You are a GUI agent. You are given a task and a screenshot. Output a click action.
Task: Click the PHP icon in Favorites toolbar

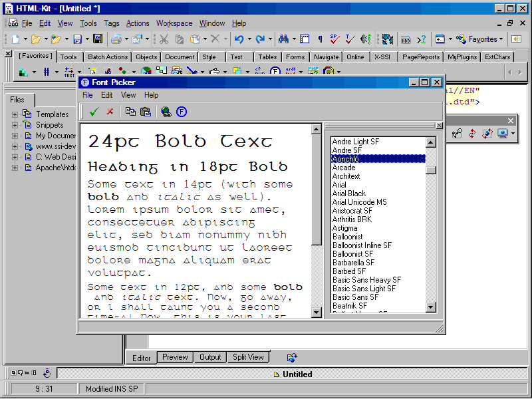click(313, 71)
